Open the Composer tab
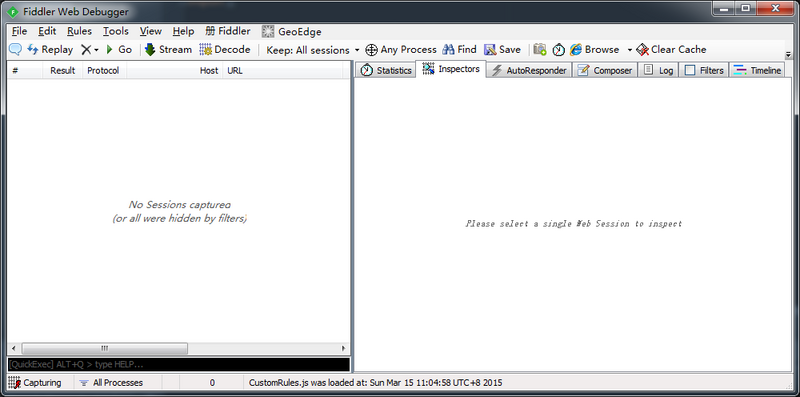 click(605, 70)
